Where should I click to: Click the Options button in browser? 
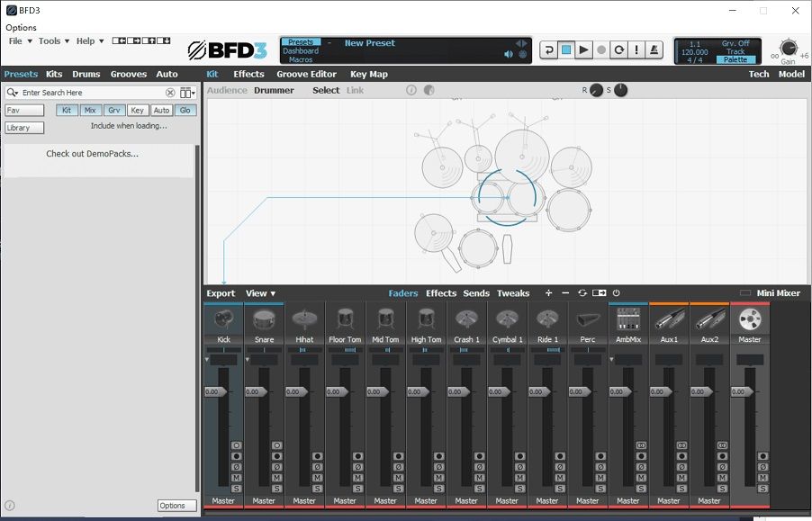(x=177, y=506)
